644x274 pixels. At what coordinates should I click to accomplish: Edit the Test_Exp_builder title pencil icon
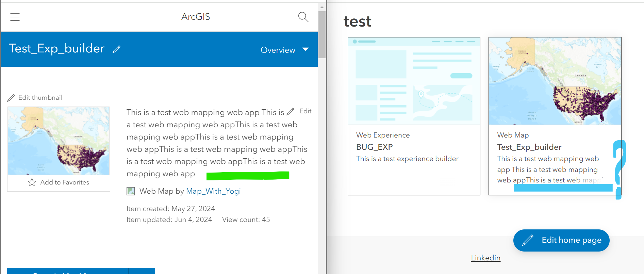pyautogui.click(x=116, y=49)
